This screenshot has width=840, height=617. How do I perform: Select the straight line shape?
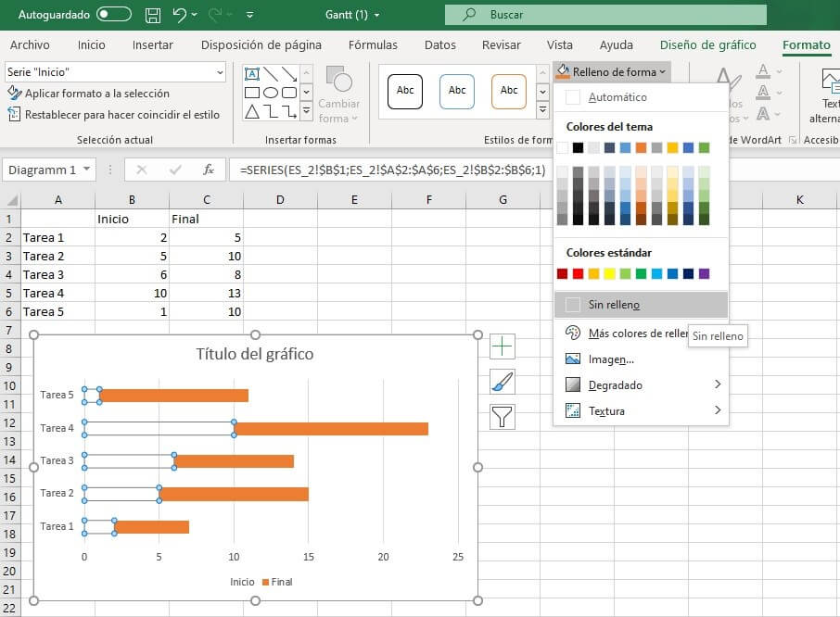pyautogui.click(x=271, y=74)
